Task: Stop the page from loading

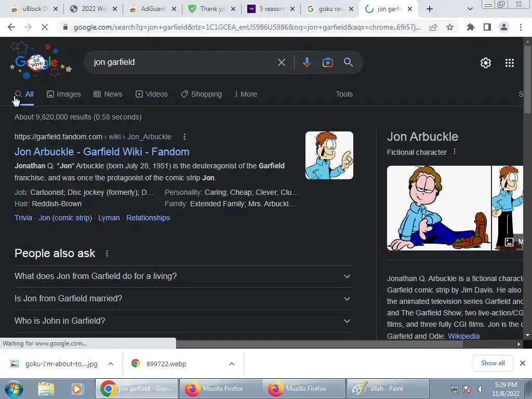Action: coord(45,27)
